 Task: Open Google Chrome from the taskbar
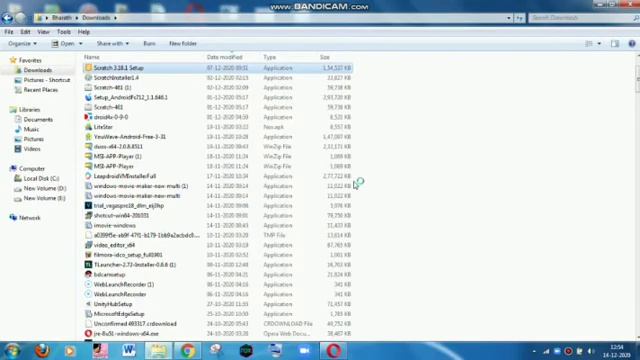click(188, 351)
